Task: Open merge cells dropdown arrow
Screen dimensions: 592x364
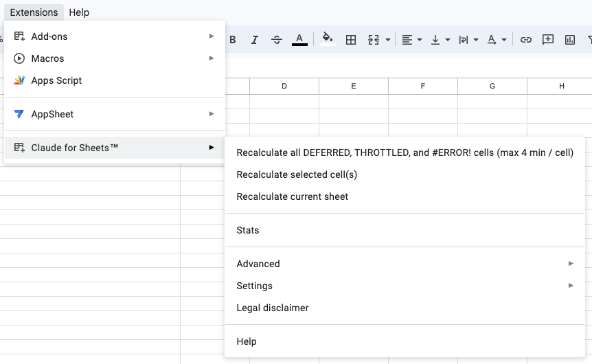Action: coord(388,40)
